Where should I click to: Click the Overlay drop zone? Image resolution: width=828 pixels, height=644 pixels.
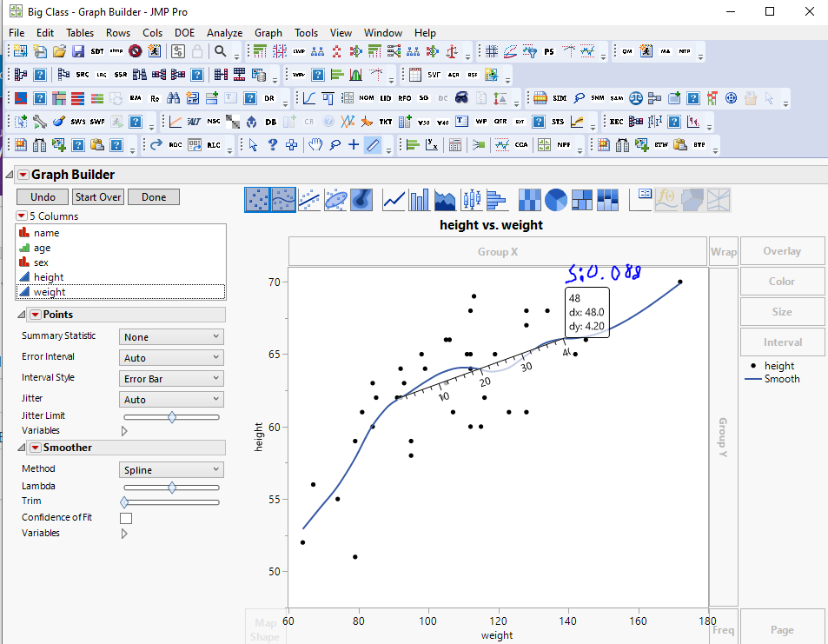782,251
